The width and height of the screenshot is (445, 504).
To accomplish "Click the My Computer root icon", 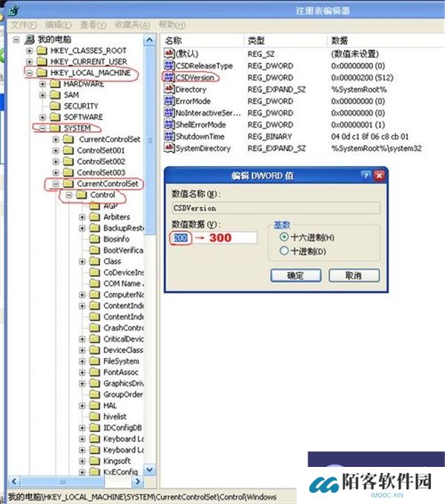I will point(30,39).
